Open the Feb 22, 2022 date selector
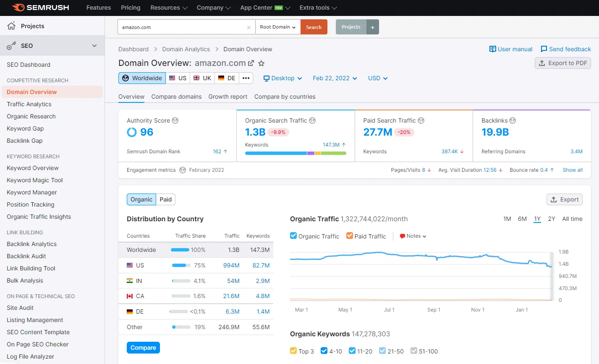The height and width of the screenshot is (364, 599). click(334, 78)
